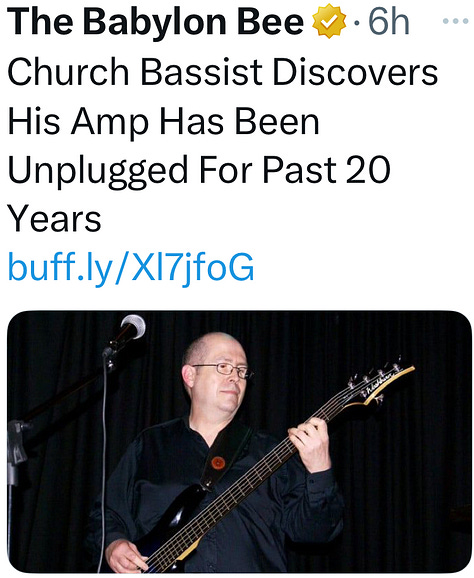Click the gold verified badge
474x578 pixels.
point(329,21)
